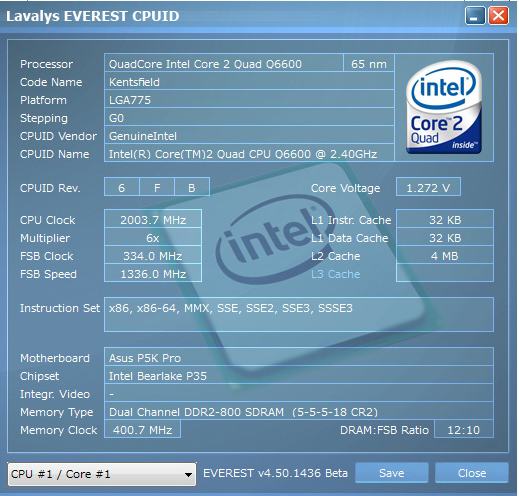Click the Intel Core 2 Quad logo
519x496 pixels.
tap(444, 107)
